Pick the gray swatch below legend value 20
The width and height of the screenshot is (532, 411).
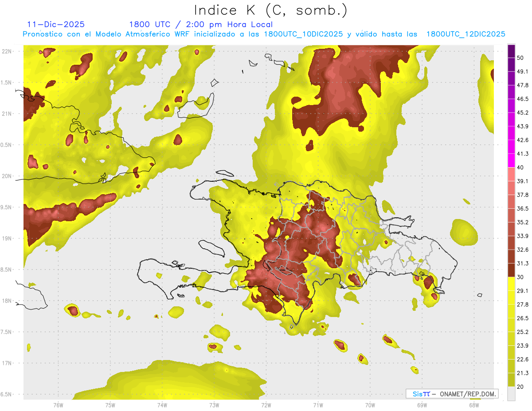coord(512,394)
